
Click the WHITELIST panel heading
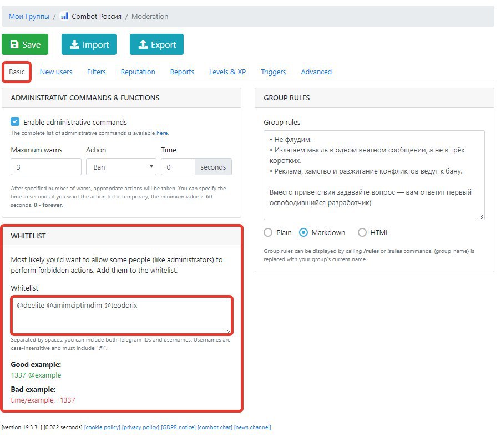click(28, 236)
